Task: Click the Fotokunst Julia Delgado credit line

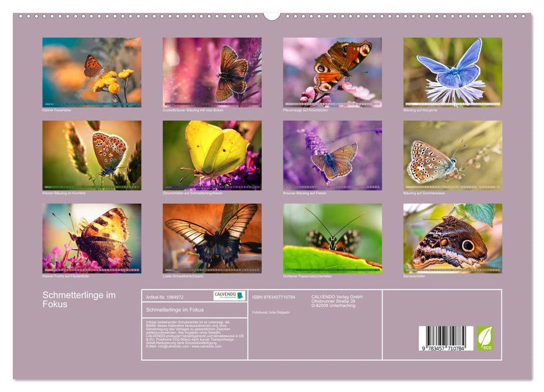Action: 271,312
